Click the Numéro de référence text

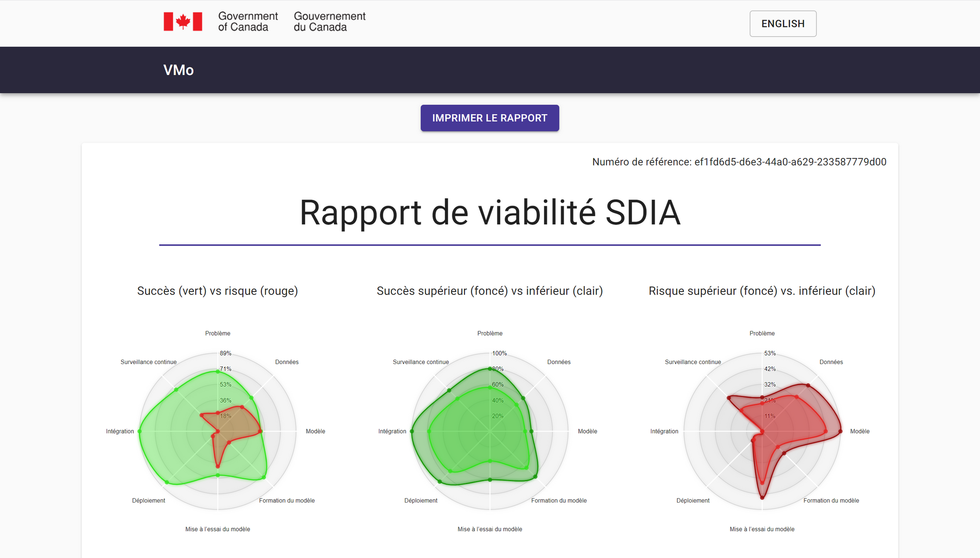[x=739, y=162]
